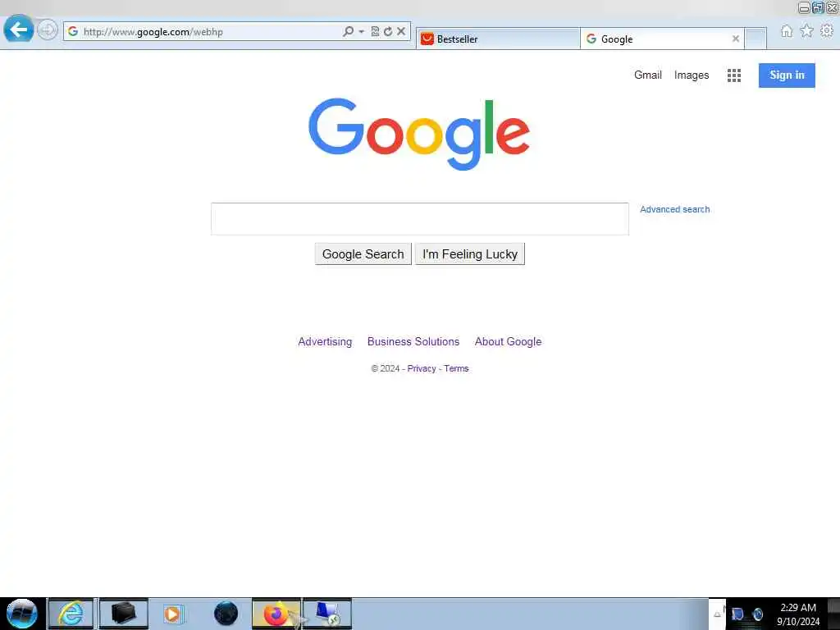840x630 pixels.
Task: Minimize the browser window
Action: [x=804, y=7]
